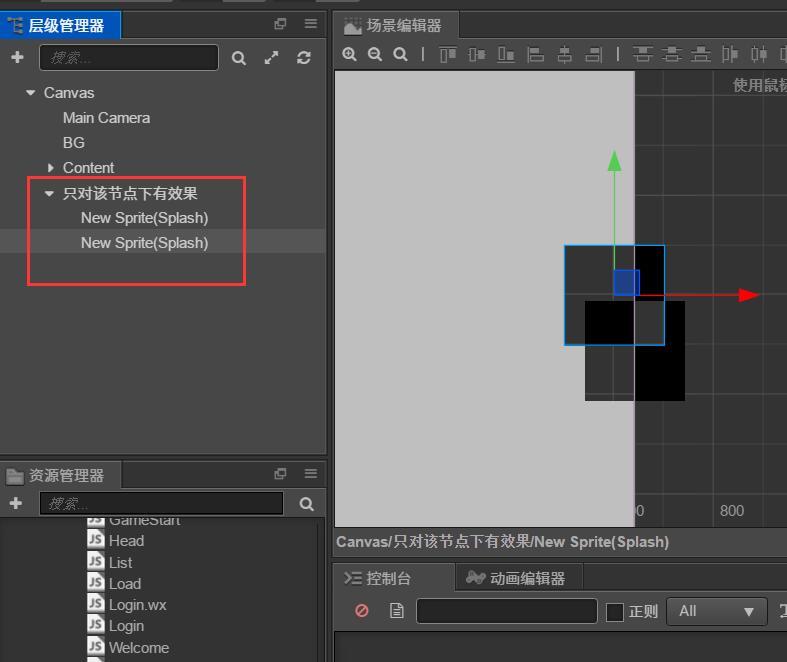Switch to the 动画编辑器 tab
Screen dimensions: 787x662
tap(519, 578)
